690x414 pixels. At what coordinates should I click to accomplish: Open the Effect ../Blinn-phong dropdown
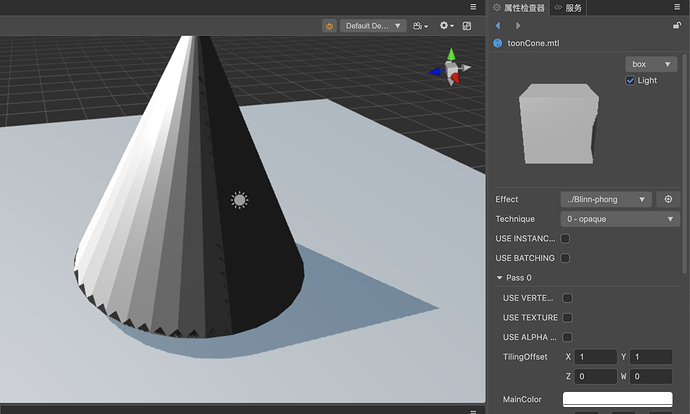[606, 199]
